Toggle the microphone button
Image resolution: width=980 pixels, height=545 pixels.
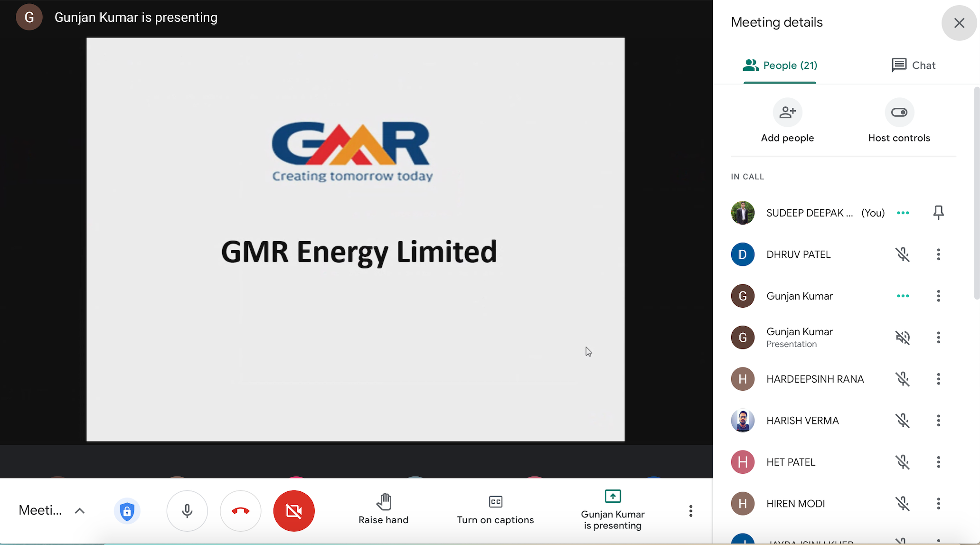[x=187, y=511]
